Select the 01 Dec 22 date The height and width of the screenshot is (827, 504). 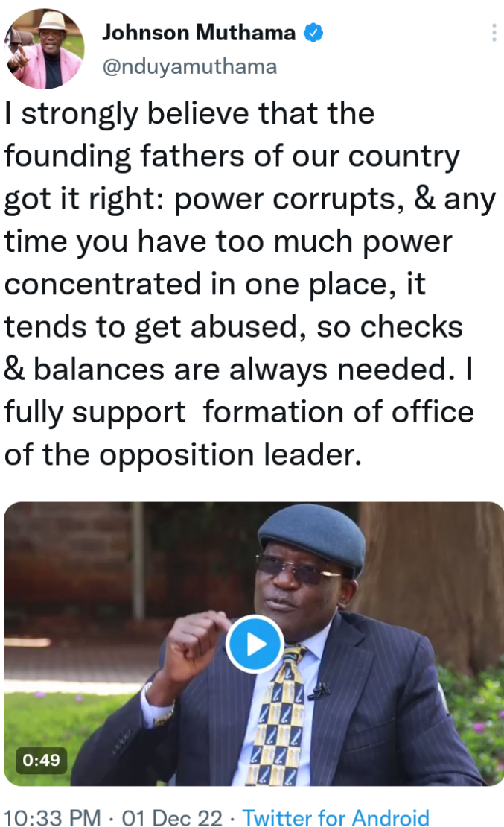(x=173, y=817)
